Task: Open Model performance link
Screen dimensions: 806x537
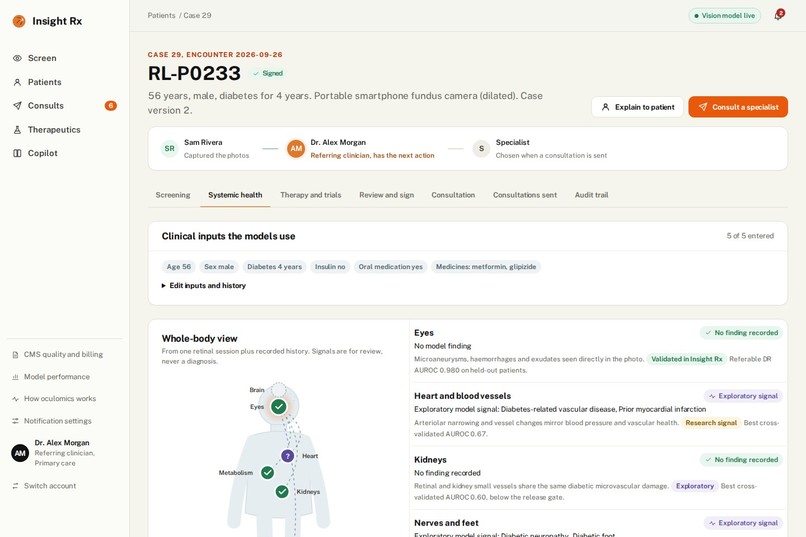Action: pyautogui.click(x=57, y=377)
